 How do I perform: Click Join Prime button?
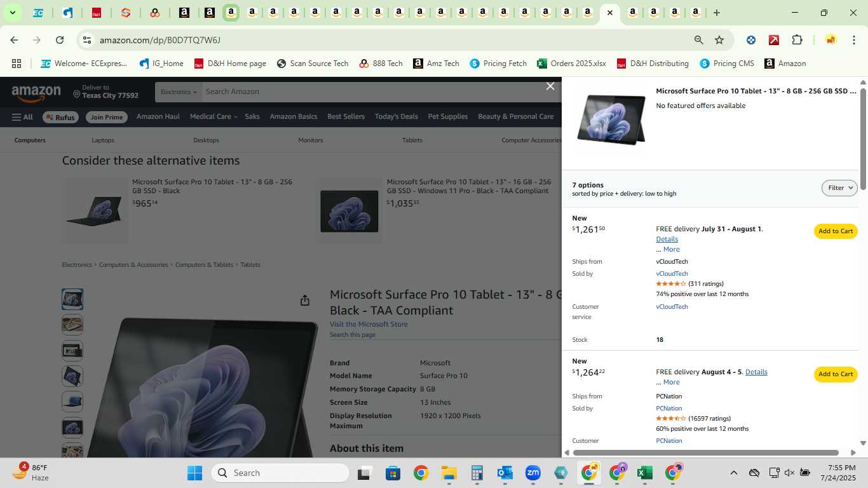(x=106, y=117)
